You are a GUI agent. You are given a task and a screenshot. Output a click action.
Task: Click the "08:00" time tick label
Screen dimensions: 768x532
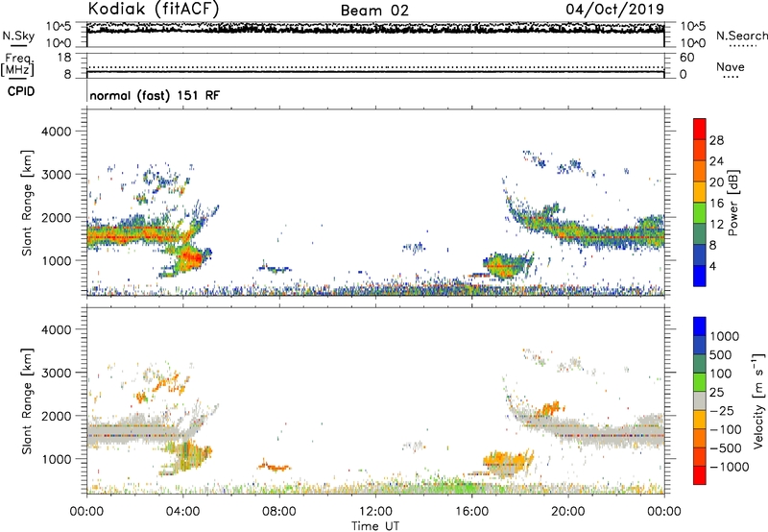pyautogui.click(x=279, y=512)
